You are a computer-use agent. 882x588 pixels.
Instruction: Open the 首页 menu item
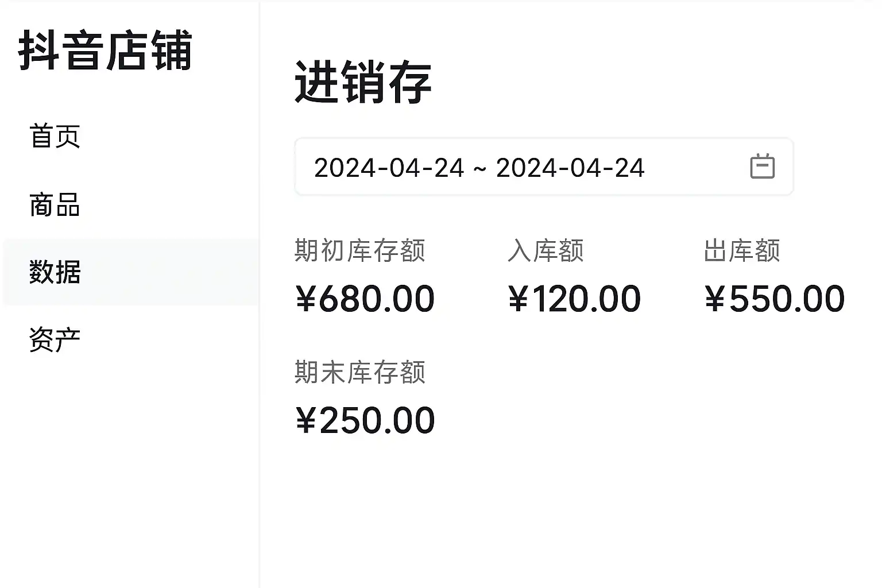(x=55, y=137)
